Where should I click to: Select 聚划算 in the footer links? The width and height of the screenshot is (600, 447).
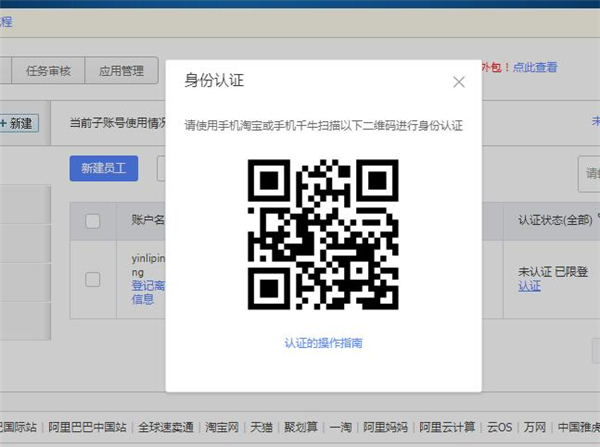coord(301,428)
